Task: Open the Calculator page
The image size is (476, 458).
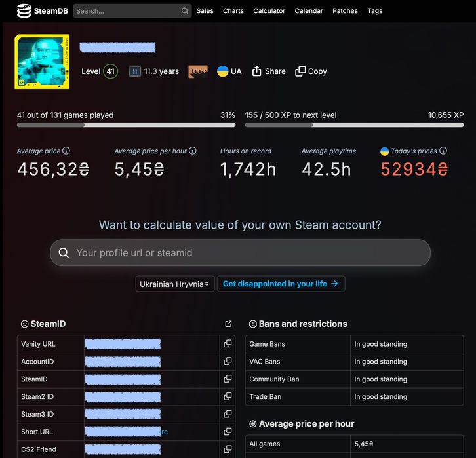Action: pyautogui.click(x=269, y=11)
